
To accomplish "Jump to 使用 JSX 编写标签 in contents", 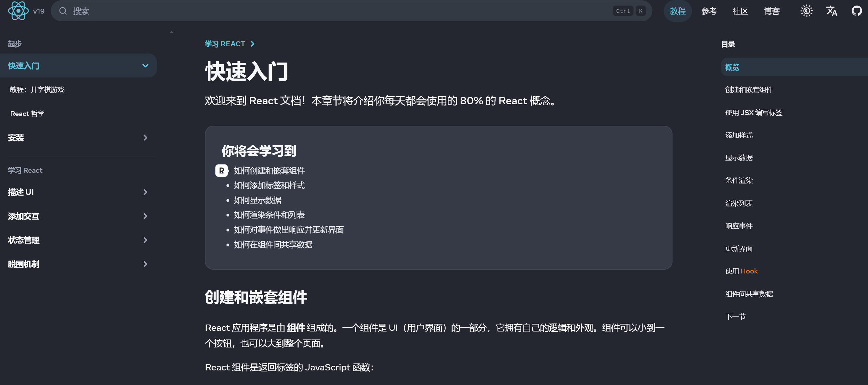I will pos(754,113).
